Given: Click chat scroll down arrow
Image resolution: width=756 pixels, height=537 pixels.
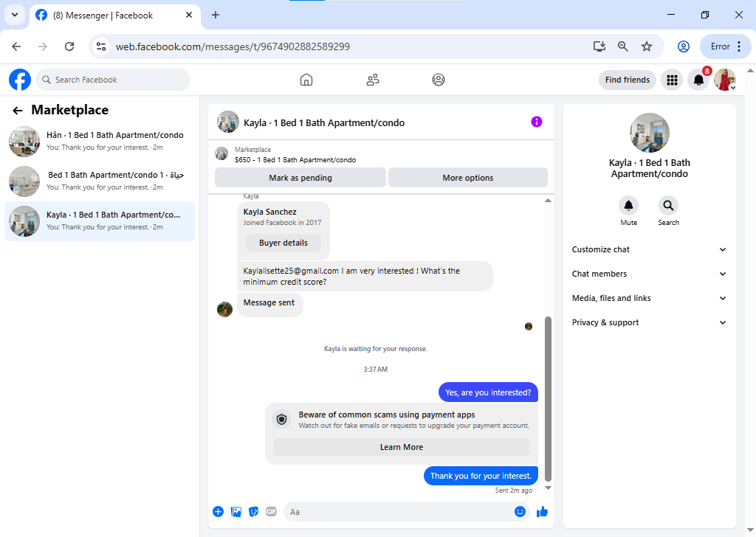Looking at the screenshot, I should (x=548, y=488).
